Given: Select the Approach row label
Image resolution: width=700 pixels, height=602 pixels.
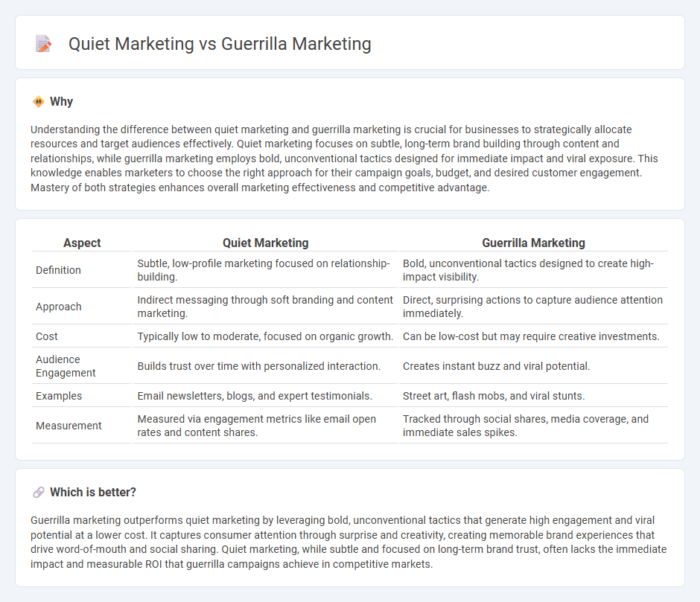Looking at the screenshot, I should pyautogui.click(x=59, y=307).
